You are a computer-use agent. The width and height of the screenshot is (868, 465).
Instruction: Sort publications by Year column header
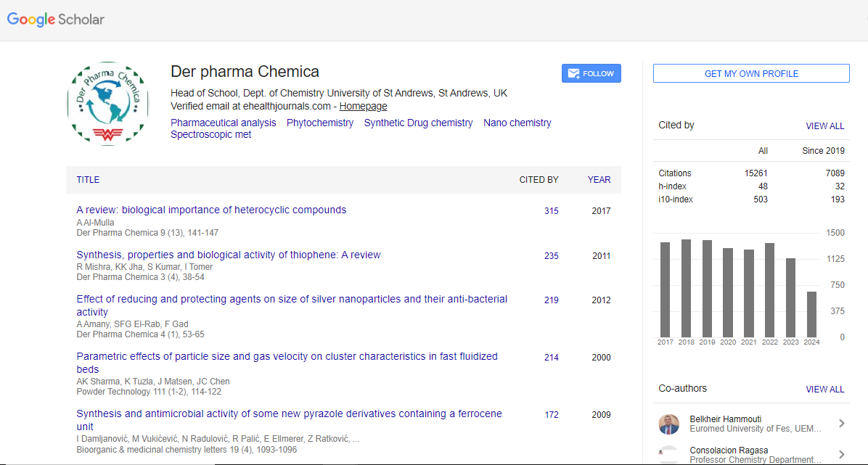click(599, 179)
